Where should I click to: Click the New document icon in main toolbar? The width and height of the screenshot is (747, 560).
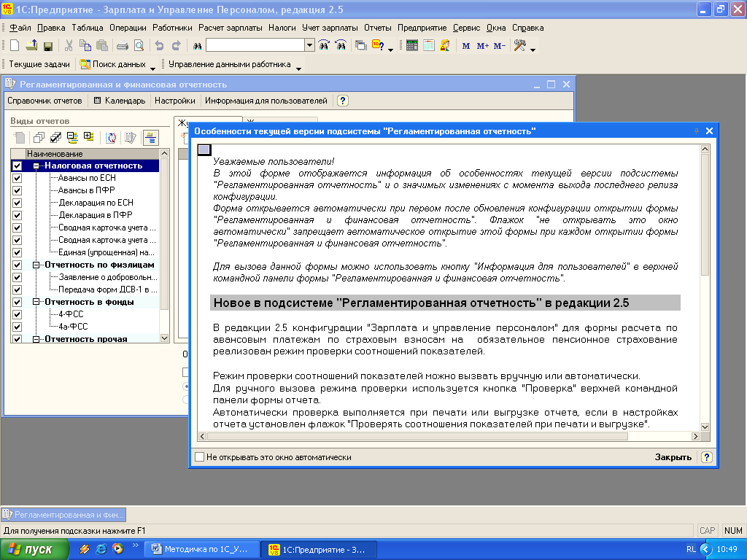[x=15, y=46]
